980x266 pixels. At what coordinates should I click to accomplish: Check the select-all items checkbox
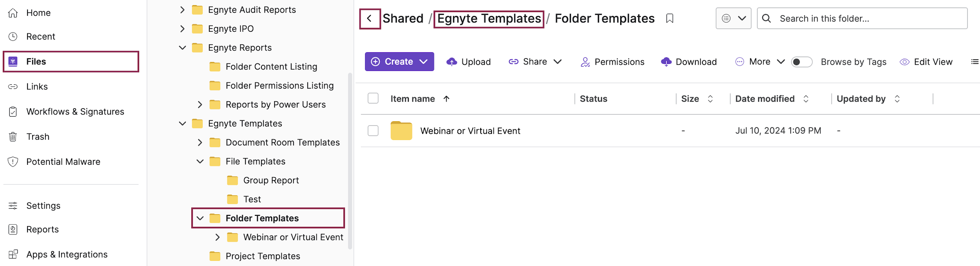373,98
